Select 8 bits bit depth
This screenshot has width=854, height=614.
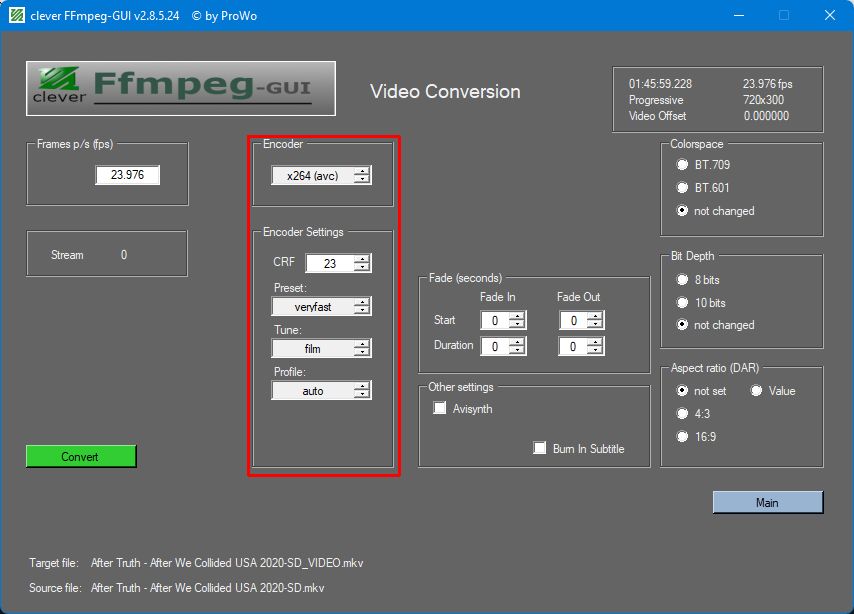(682, 279)
